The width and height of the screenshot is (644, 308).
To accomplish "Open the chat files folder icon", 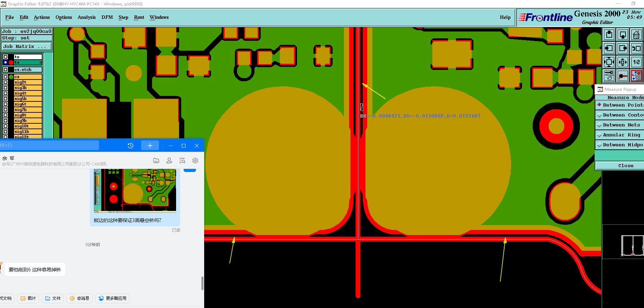I will point(156,160).
